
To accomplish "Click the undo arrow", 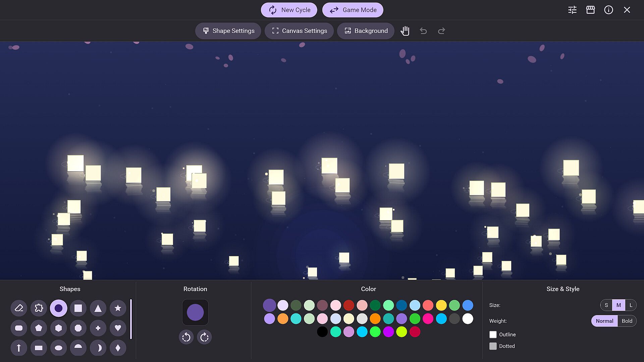I will (x=423, y=31).
